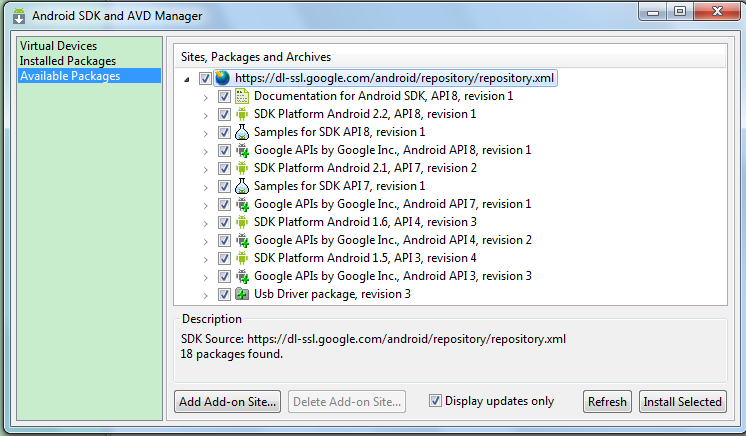Select Available Packages in sidebar
The image size is (746, 436).
89,76
